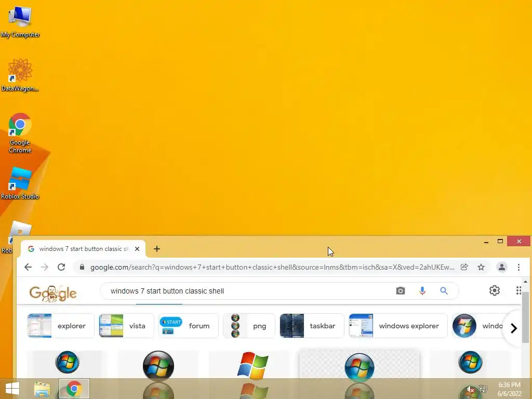Share this page using the share icon
The image size is (532, 399).
coord(464,267)
